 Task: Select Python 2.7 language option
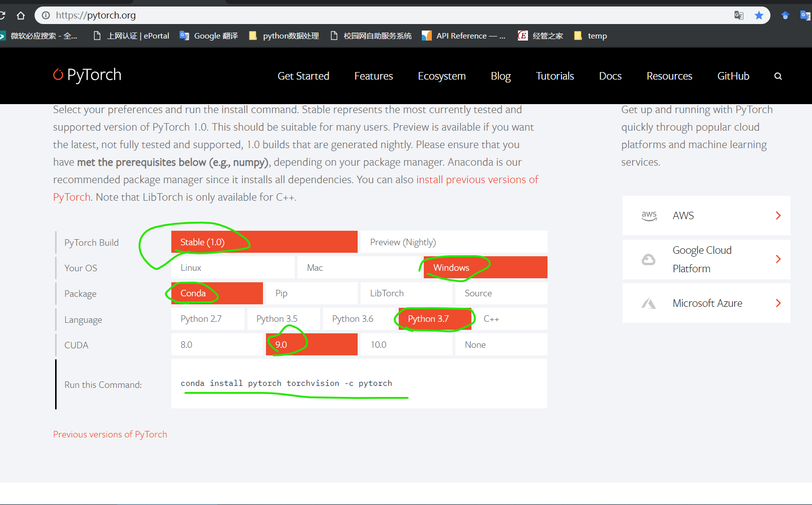[x=208, y=319]
